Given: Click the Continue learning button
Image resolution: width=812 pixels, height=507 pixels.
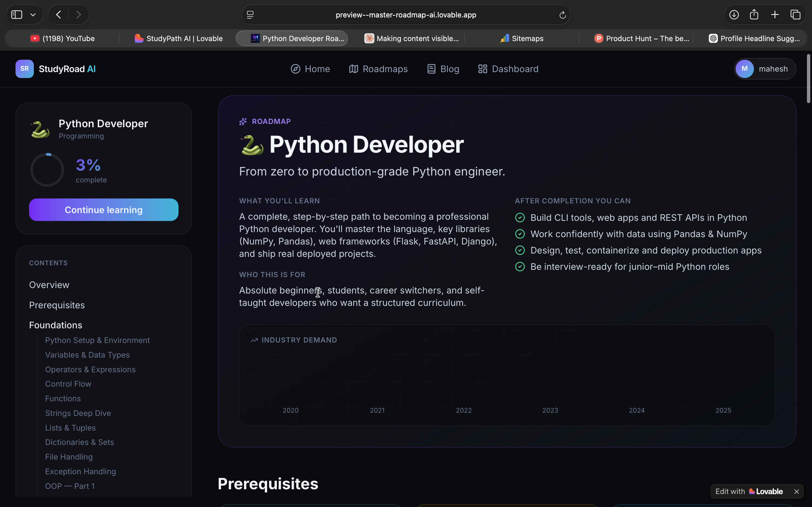Looking at the screenshot, I should (x=104, y=210).
